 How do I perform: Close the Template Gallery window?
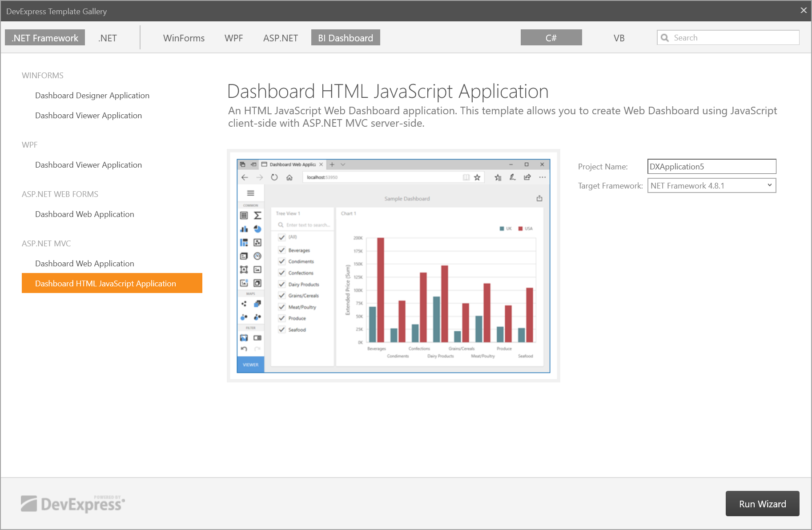pyautogui.click(x=803, y=10)
